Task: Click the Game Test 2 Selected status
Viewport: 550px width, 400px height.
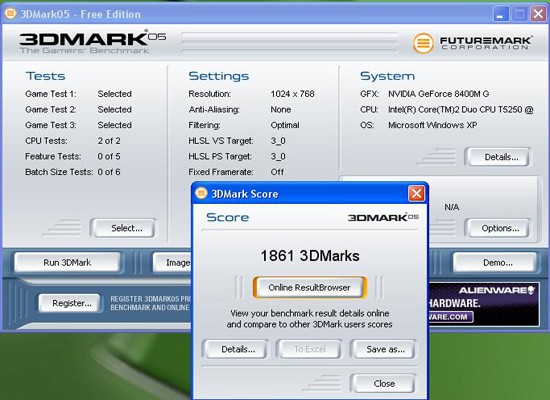Action: click(x=115, y=109)
